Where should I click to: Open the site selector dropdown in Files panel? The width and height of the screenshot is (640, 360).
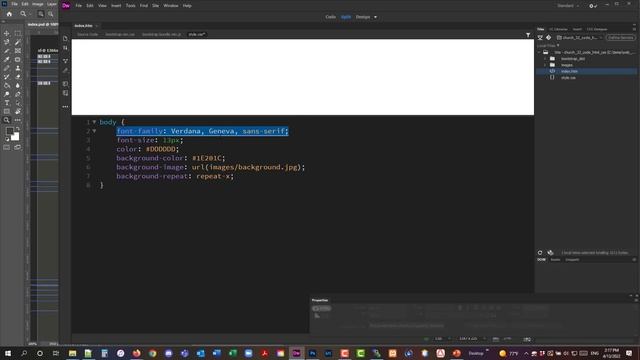pos(580,38)
